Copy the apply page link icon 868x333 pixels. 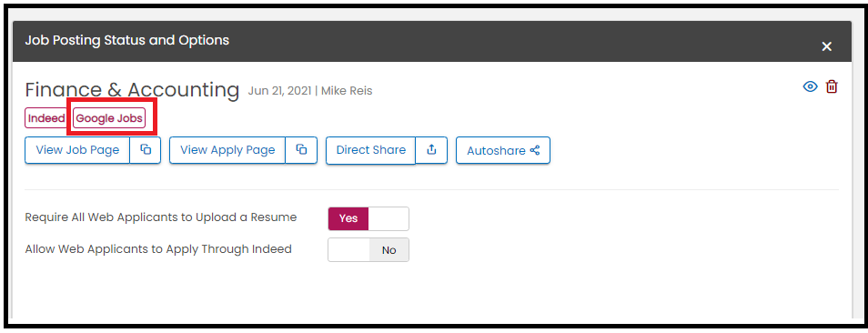[x=302, y=150]
